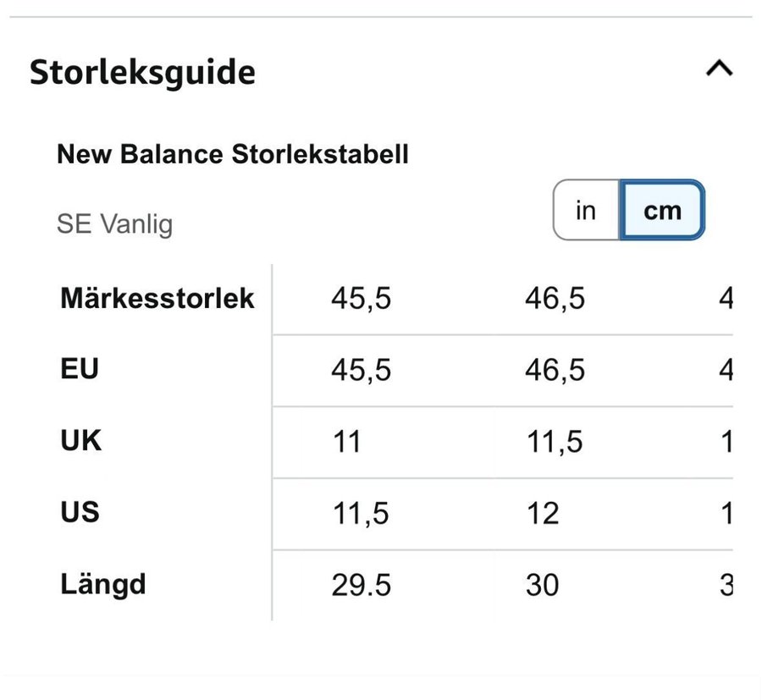Collapse the Storleksguide section chevron
The height and width of the screenshot is (700, 762).
click(x=719, y=69)
